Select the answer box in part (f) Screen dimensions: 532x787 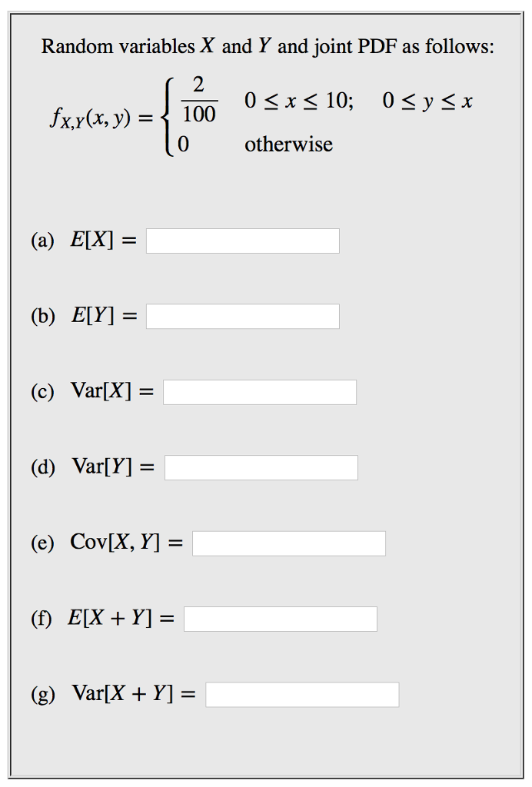(281, 619)
